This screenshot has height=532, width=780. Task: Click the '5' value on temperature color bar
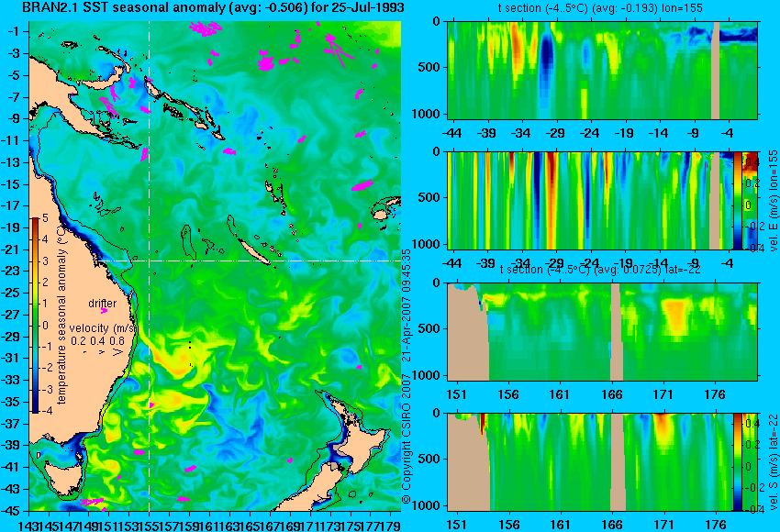(x=45, y=217)
